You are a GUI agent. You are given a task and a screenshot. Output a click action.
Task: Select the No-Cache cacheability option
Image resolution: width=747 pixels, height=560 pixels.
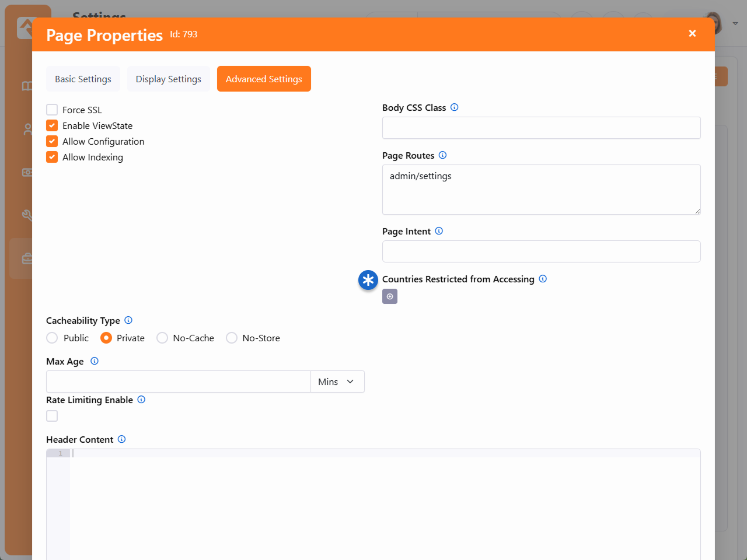(x=162, y=338)
